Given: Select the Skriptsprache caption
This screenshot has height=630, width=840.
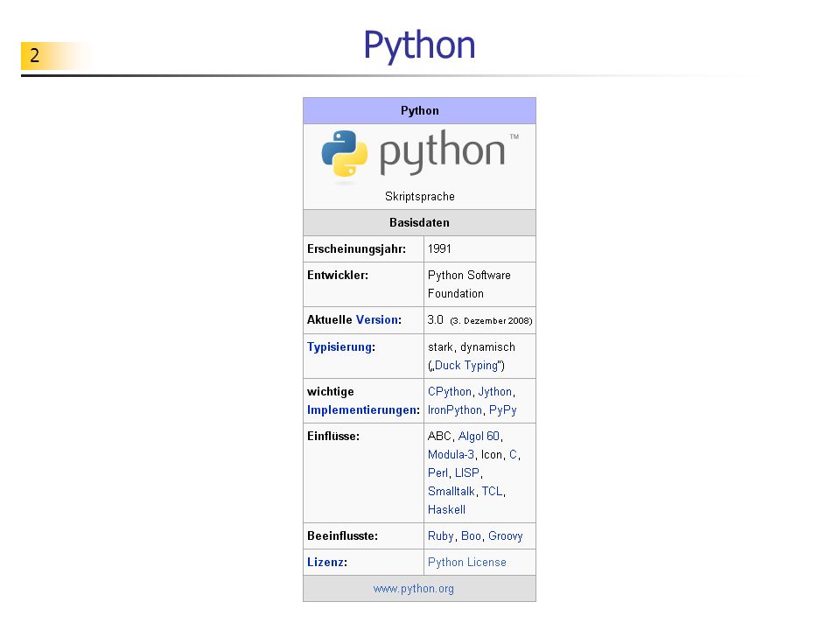Looking at the screenshot, I should pyautogui.click(x=419, y=197).
